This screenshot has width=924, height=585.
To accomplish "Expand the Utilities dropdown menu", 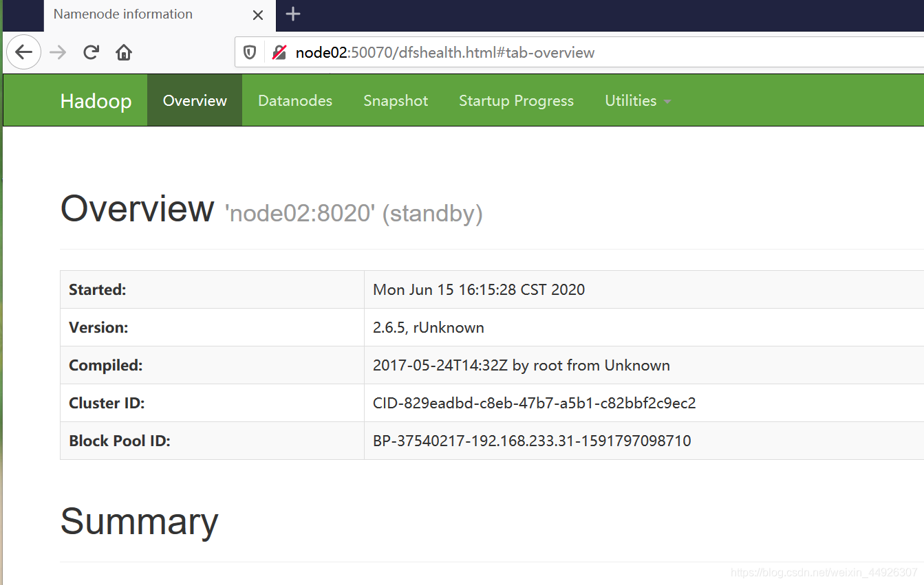I will coord(638,100).
